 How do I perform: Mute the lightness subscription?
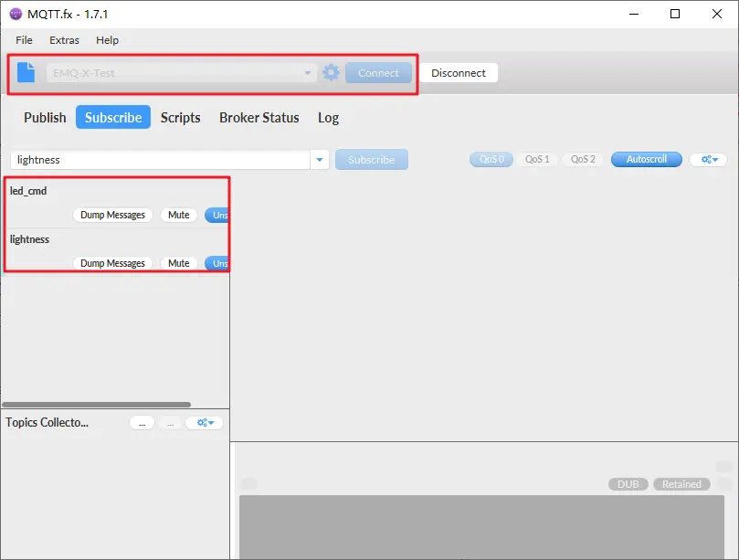pos(179,263)
